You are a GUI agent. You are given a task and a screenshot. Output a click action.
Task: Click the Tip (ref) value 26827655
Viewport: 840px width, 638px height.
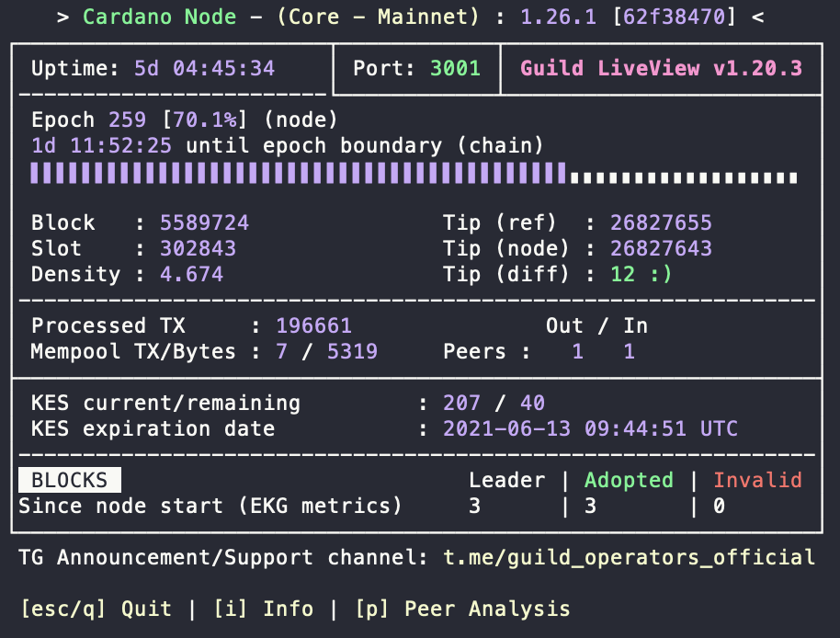661,222
